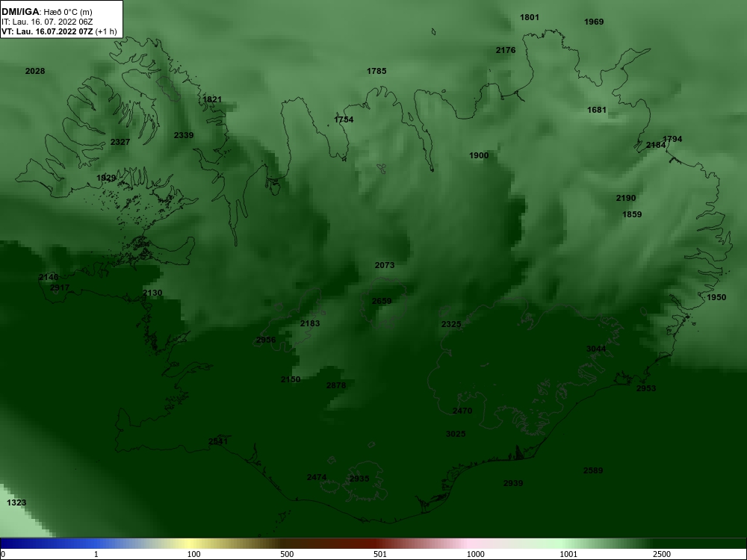Click the legend label 2500

[x=662, y=554]
